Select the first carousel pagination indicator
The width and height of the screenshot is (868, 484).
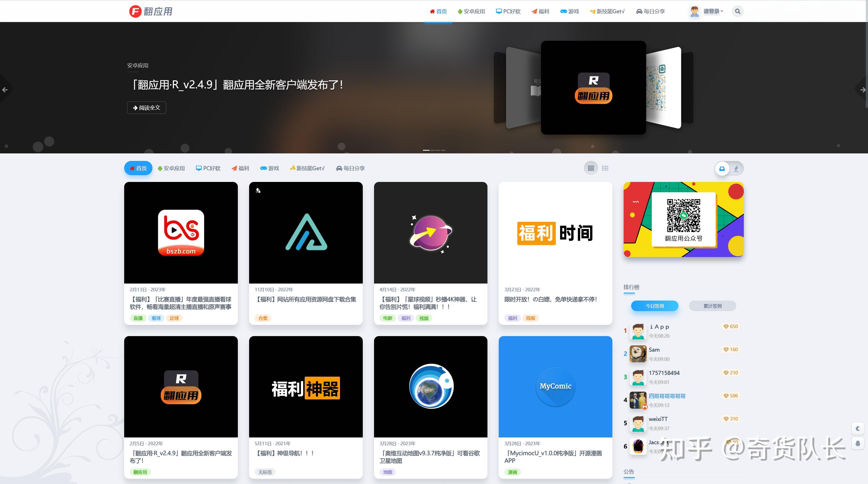point(426,150)
